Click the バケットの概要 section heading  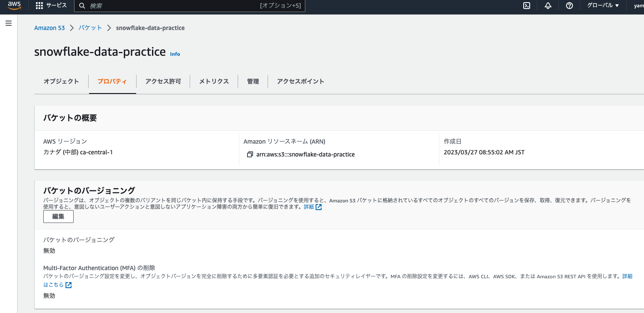[70, 118]
